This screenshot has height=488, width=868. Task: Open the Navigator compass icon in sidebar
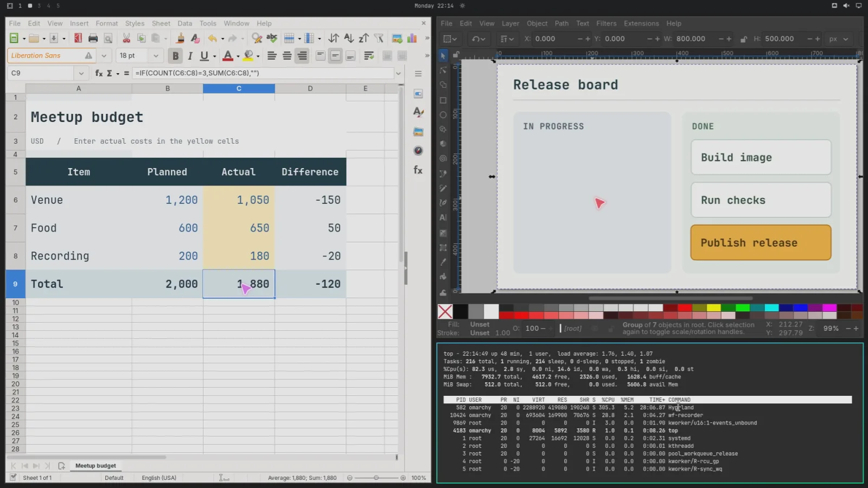[x=418, y=151]
